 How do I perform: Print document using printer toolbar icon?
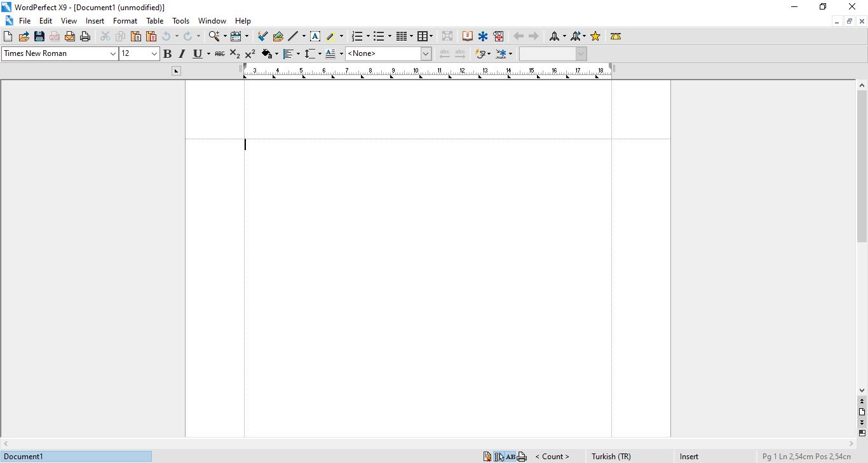coord(85,36)
